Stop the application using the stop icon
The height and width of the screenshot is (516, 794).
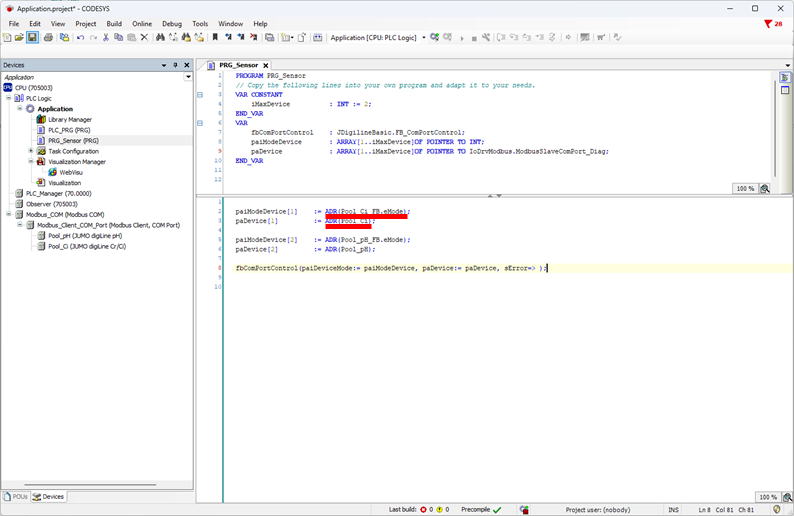point(474,38)
